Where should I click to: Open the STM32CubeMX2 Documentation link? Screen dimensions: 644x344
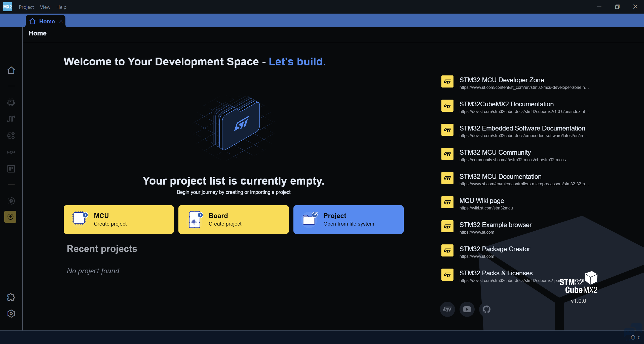[506, 104]
